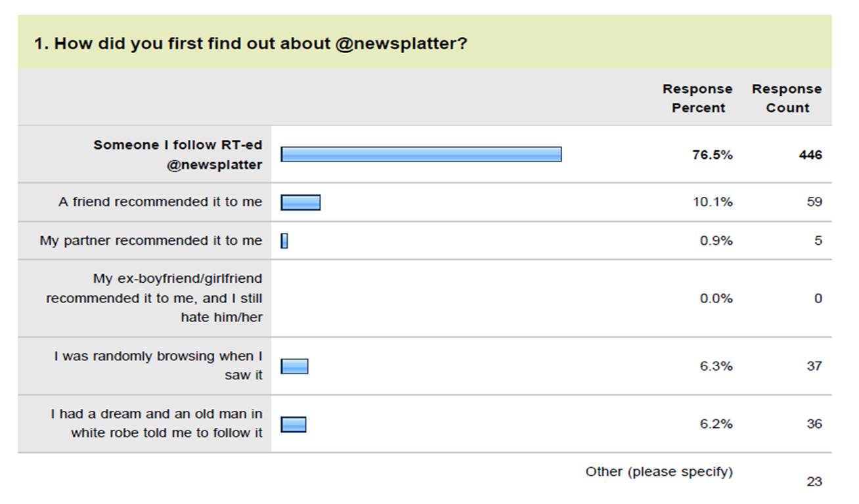This screenshot has width=859, height=504.
Task: Select the 'My partner recommended it to me' label
Action: point(151,241)
